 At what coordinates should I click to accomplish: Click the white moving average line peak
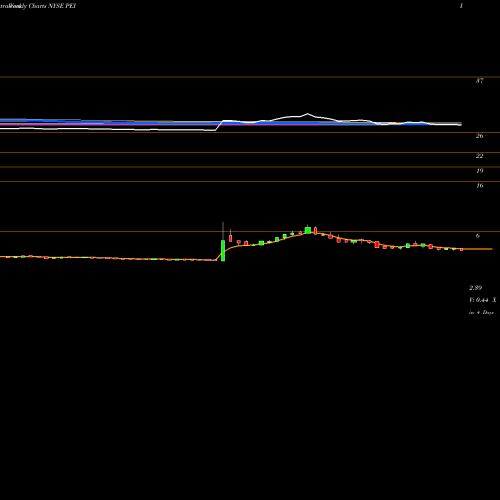[307, 114]
